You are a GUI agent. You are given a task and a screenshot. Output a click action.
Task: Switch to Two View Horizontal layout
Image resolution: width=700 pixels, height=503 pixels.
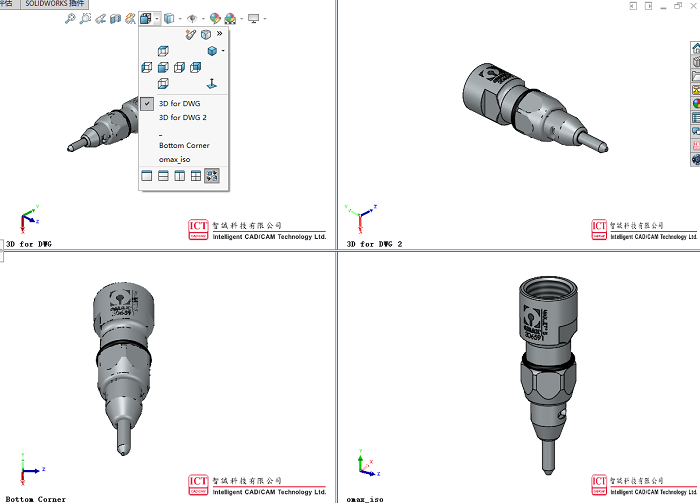click(163, 176)
